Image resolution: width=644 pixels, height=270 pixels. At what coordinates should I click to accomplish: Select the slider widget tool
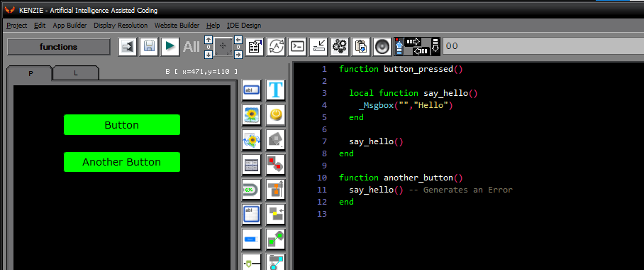click(x=251, y=261)
